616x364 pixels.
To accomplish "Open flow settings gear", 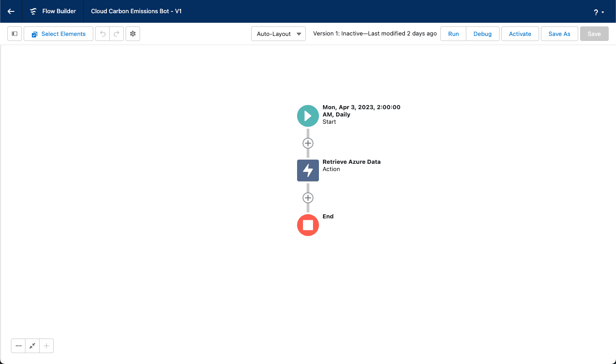I will tap(133, 34).
